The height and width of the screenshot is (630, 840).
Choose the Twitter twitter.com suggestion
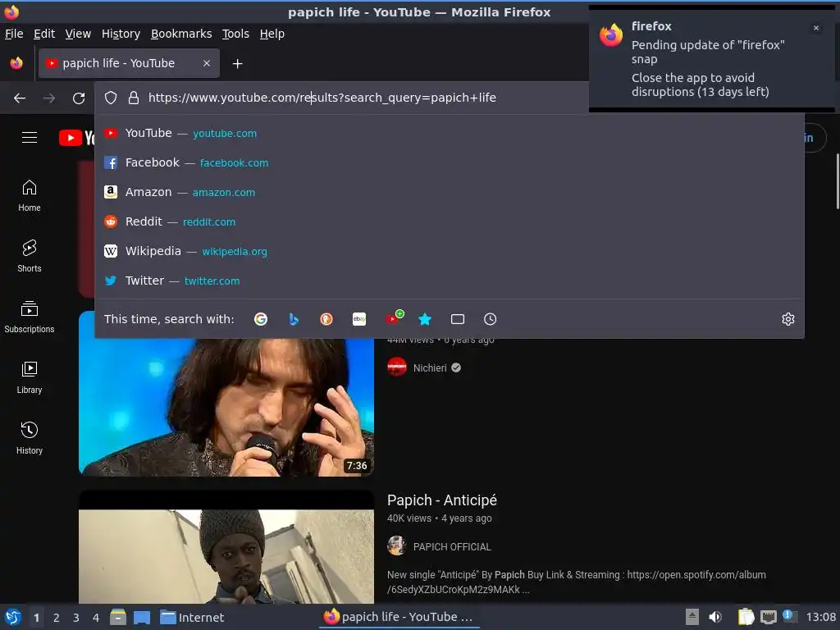pos(449,281)
